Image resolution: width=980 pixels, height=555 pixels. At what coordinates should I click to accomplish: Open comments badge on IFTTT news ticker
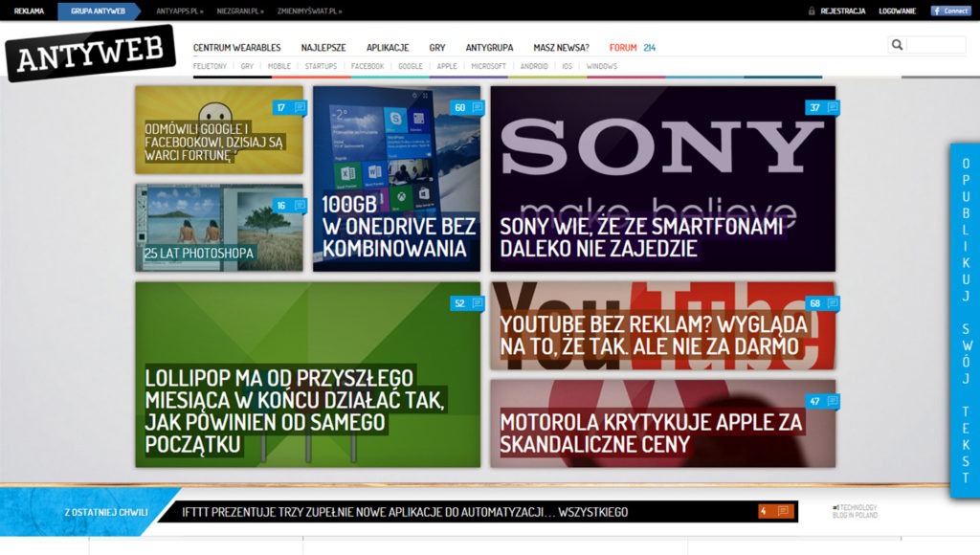(x=775, y=511)
